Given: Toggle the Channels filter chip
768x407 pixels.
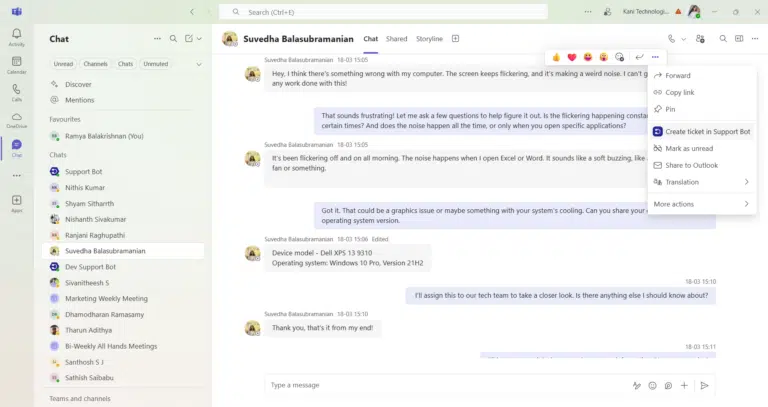Looking at the screenshot, I should click(x=95, y=64).
